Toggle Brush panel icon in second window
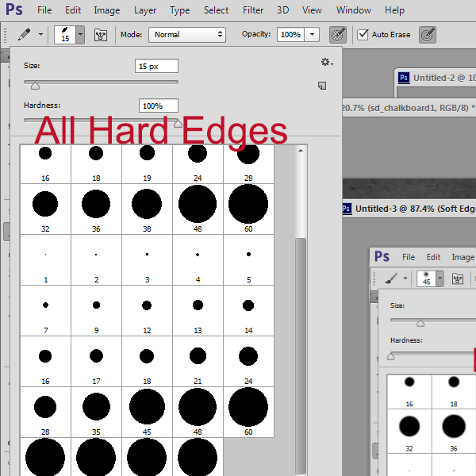This screenshot has width=476, height=476. point(458,279)
